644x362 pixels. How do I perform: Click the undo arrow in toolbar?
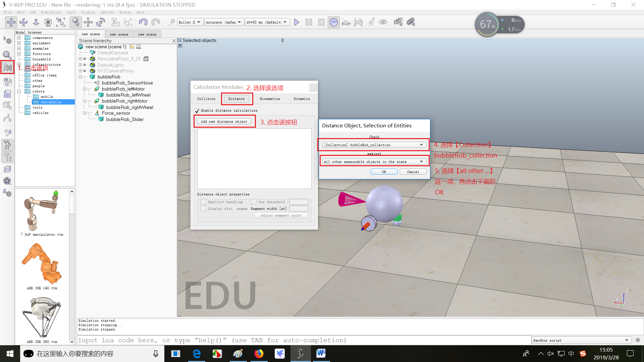(x=143, y=22)
